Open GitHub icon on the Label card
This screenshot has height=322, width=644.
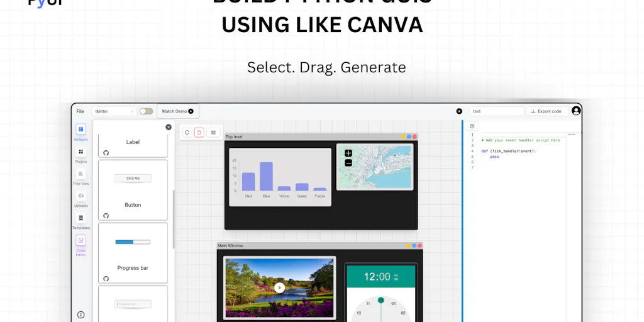pyautogui.click(x=106, y=153)
